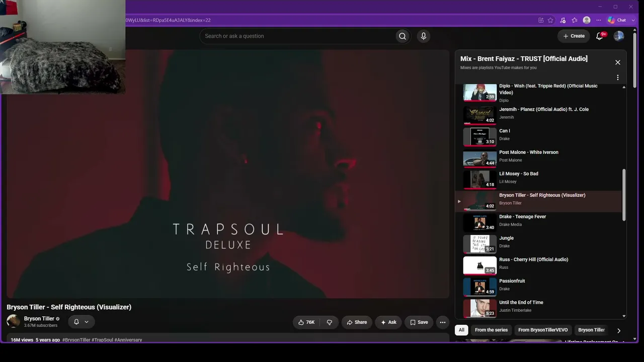The image size is (644, 362).
Task: Click 'Jeremih - Planez (Official Audio) ft. J. Cole' title
Action: [x=544, y=109]
